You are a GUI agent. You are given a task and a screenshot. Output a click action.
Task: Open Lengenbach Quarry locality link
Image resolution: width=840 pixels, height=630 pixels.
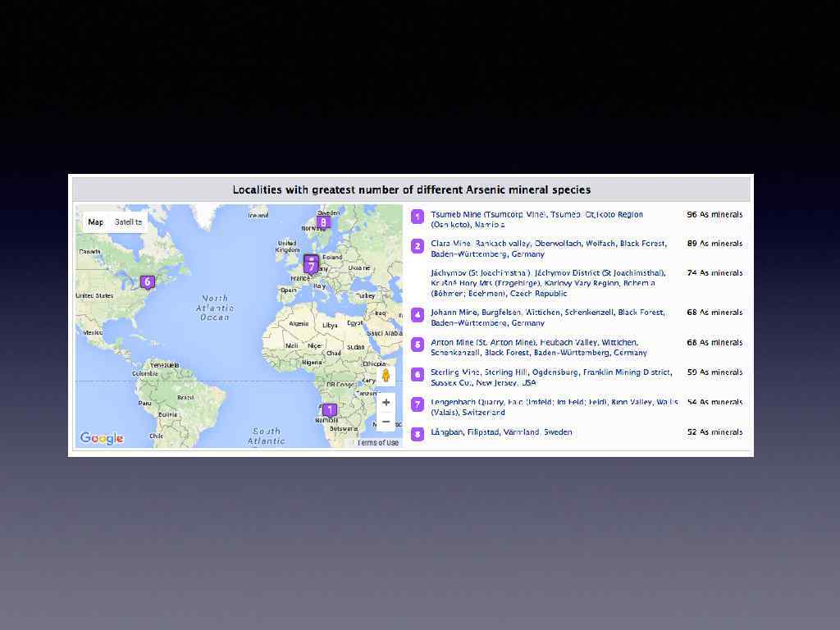pyautogui.click(x=555, y=407)
